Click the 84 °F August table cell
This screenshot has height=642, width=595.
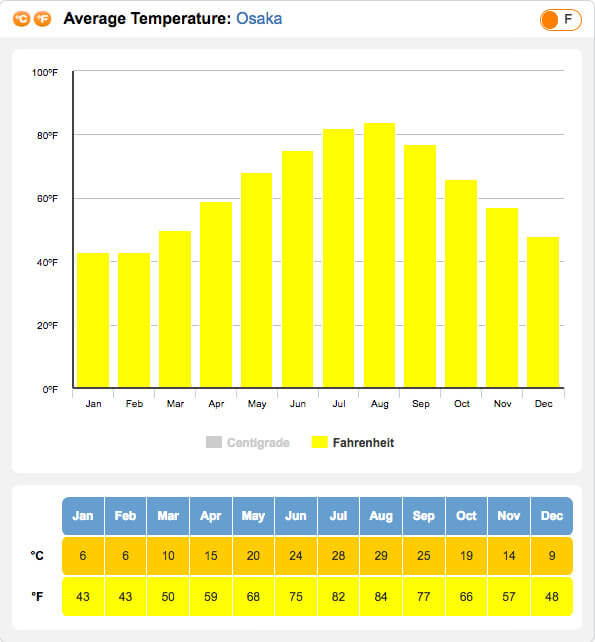tap(381, 597)
